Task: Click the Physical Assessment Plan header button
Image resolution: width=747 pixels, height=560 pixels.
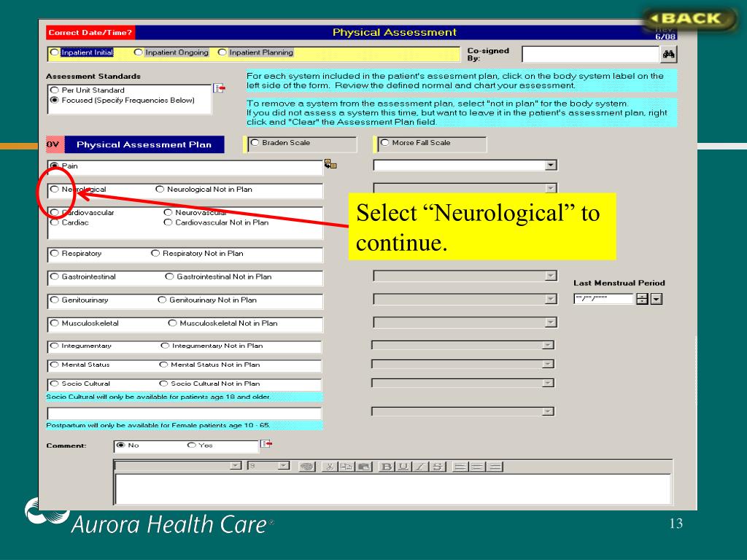Action: [x=144, y=144]
